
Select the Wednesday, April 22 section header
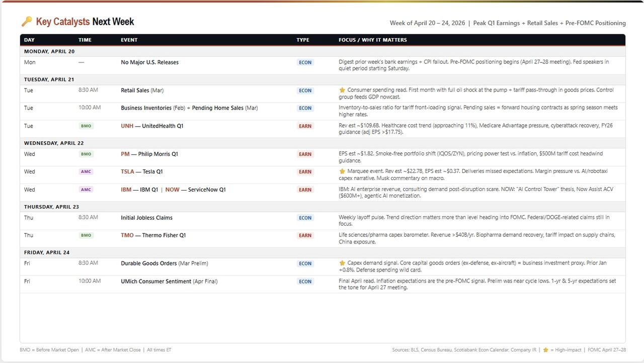[x=54, y=143]
